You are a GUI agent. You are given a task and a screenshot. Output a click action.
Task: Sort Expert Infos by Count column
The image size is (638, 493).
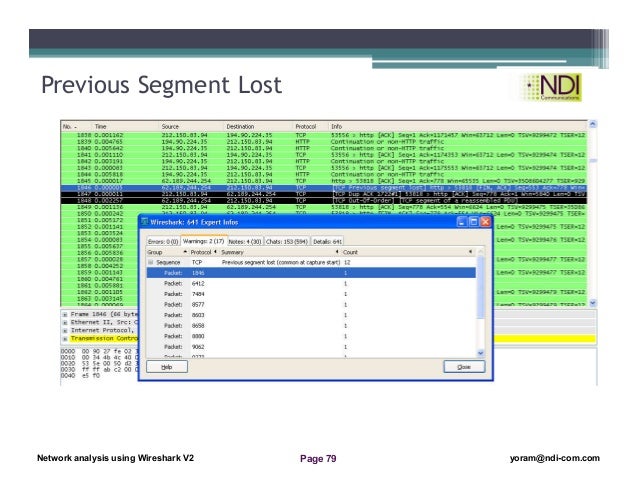tap(408, 252)
